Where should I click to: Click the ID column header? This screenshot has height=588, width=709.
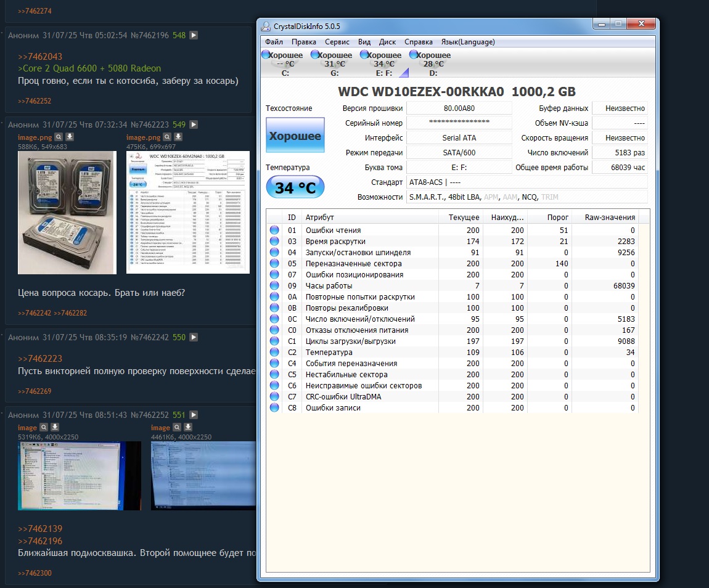(292, 218)
